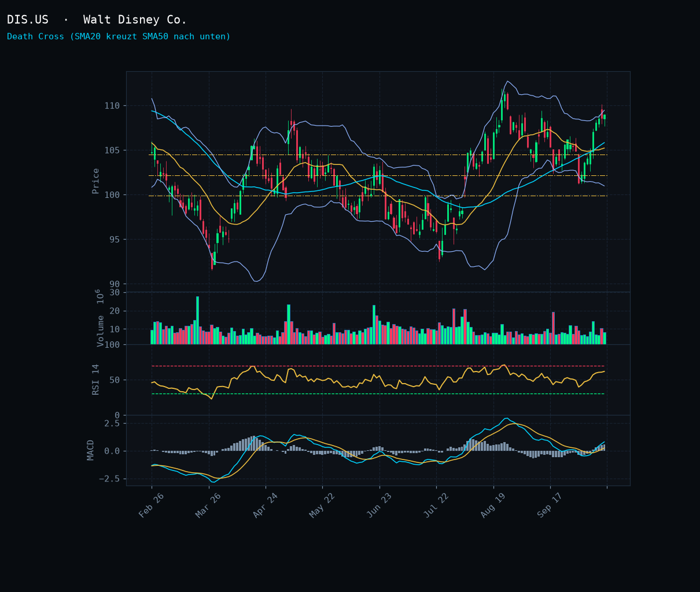Click the 2.5 tick on the MACD axis

[112, 424]
